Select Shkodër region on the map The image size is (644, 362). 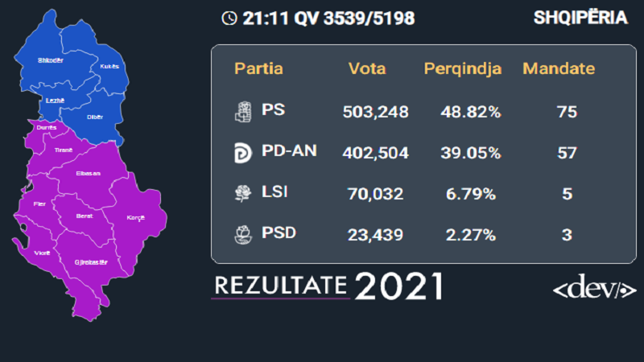[x=51, y=60]
